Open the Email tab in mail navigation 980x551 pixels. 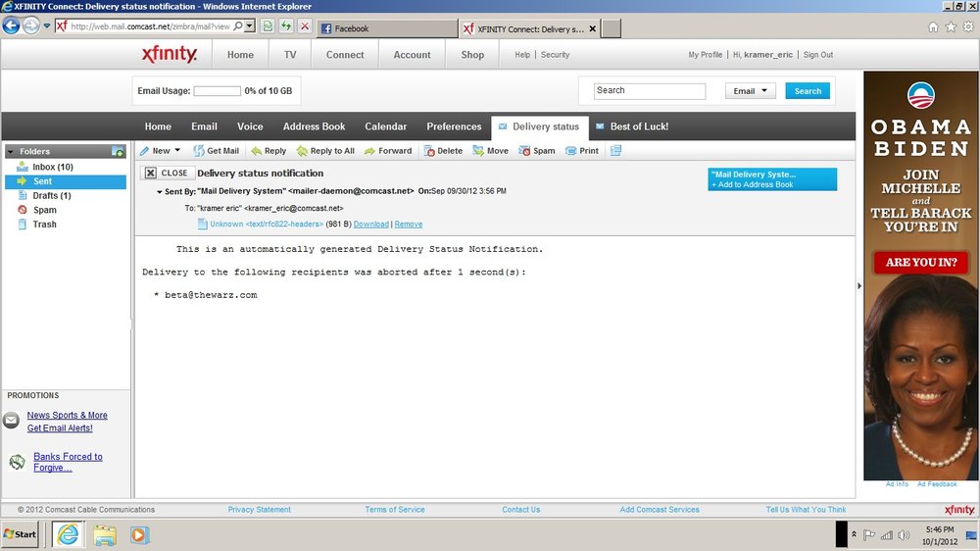click(x=205, y=126)
